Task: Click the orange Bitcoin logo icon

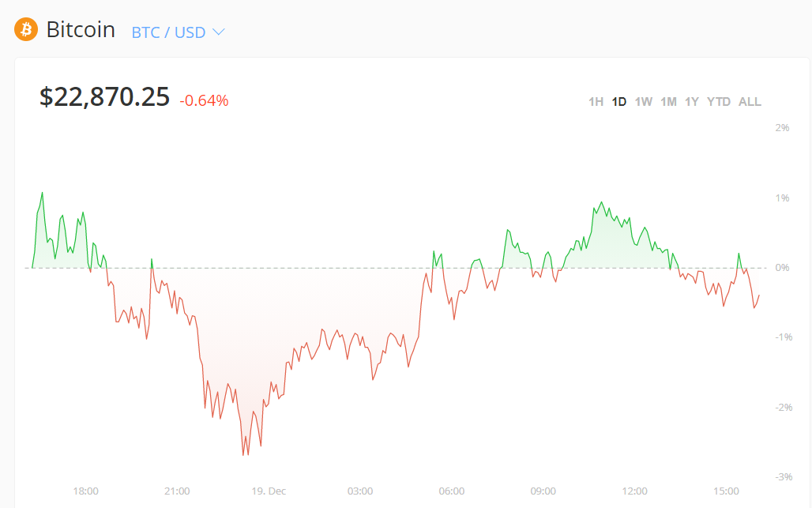Action: [x=26, y=30]
